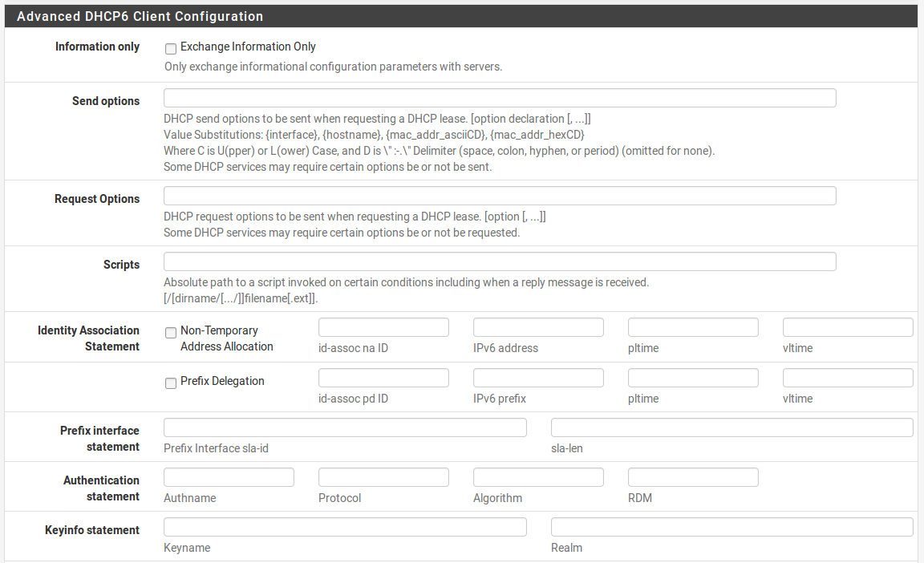Focus the Algorithm input
Image resolution: width=924 pixels, height=563 pixels.
(x=539, y=477)
